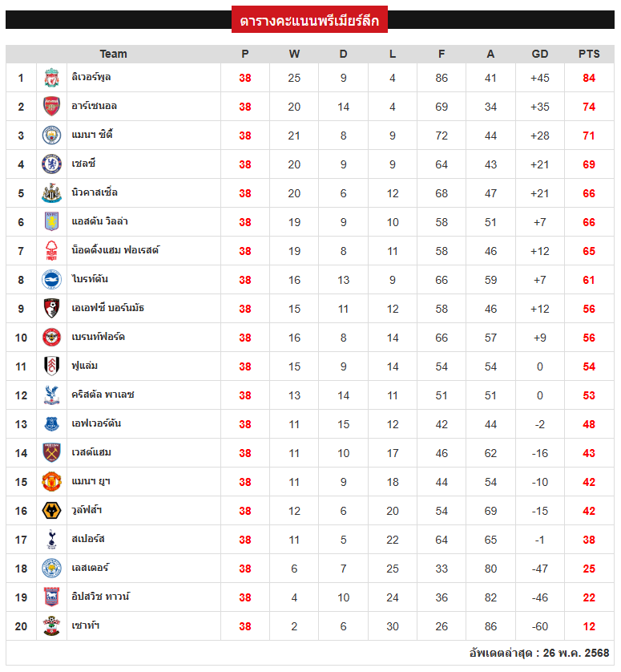Click the Nottingham Forest tree logo
The width and height of the screenshot is (621, 672).
[51, 251]
